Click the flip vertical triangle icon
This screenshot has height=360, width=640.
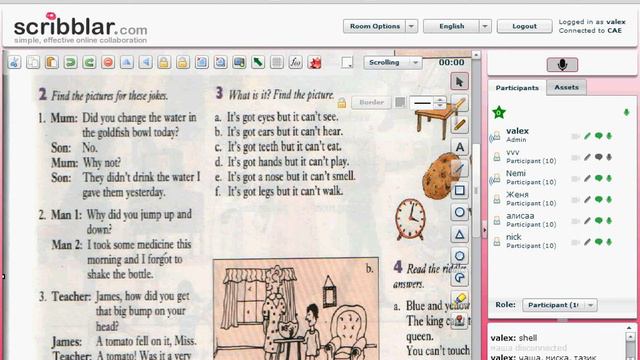[127, 62]
